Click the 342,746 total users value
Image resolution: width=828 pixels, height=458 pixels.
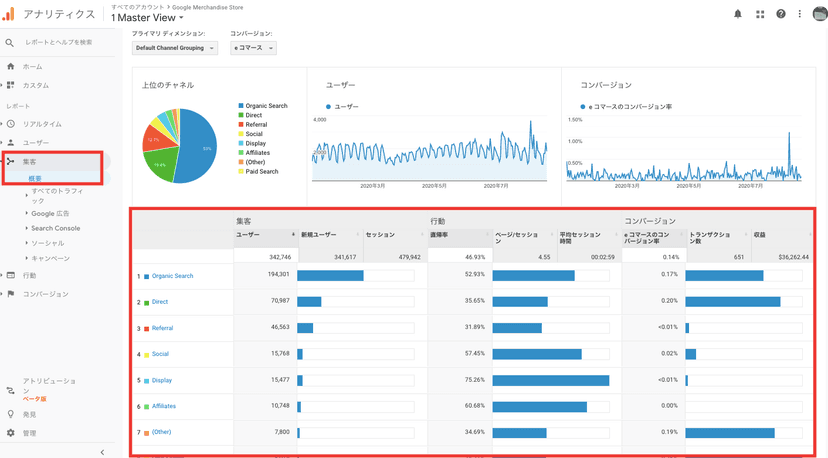pos(281,257)
